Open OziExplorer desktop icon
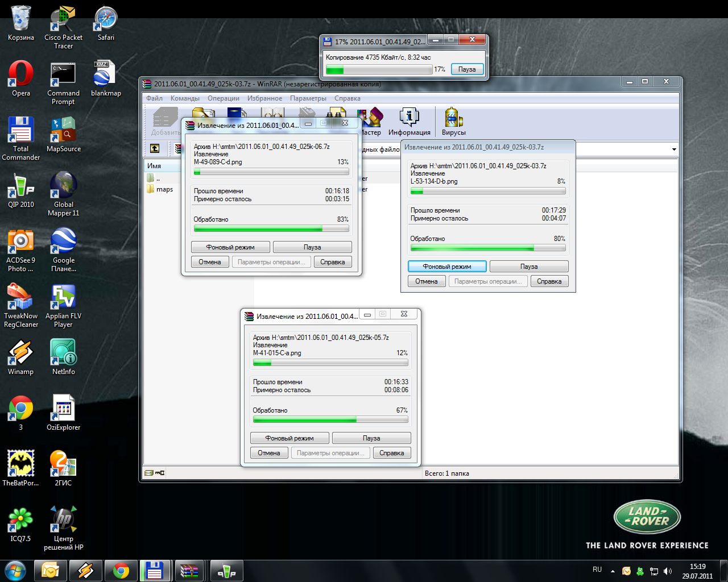728x582 pixels. coord(63,413)
